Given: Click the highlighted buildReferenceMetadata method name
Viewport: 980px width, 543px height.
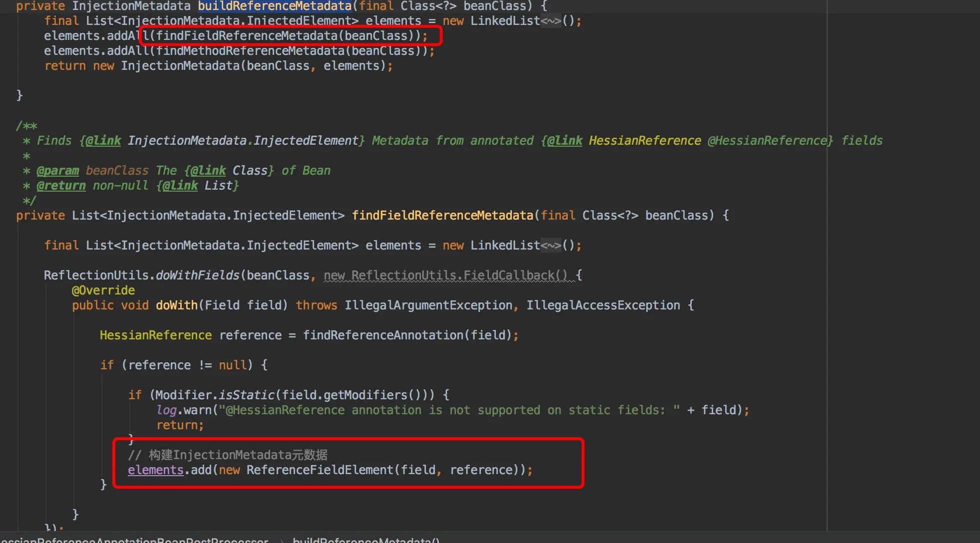Looking at the screenshot, I should pyautogui.click(x=274, y=6).
